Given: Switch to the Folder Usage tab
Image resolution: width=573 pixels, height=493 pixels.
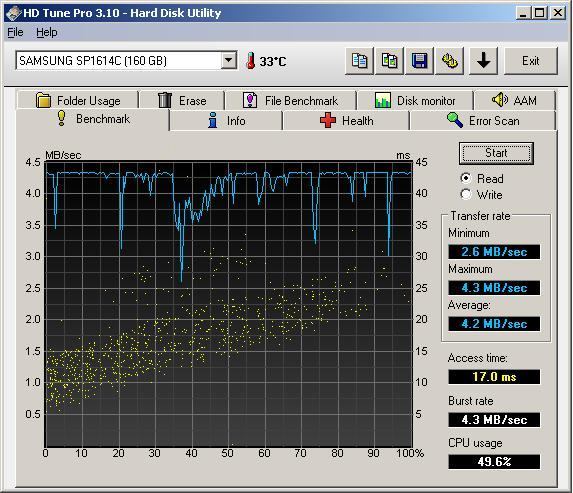Looking at the screenshot, I should tap(77, 100).
